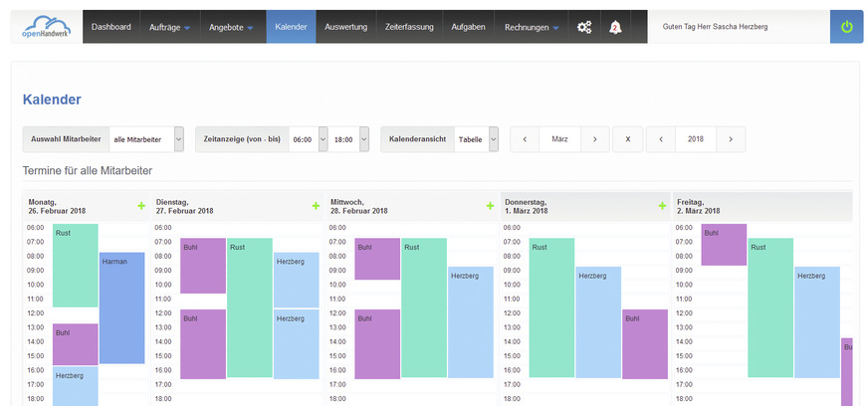Open the Dashboard page
Image resolution: width=868 pixels, height=406 pixels.
[x=110, y=27]
